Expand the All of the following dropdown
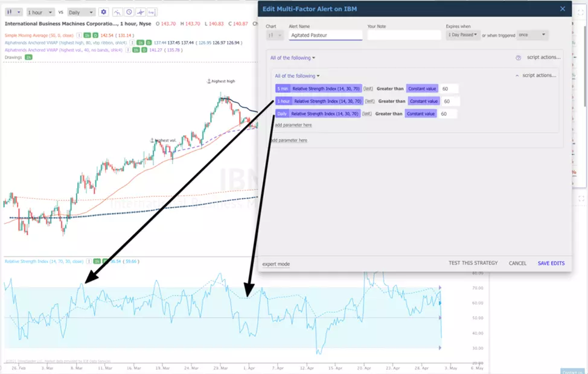The width and height of the screenshot is (588, 374). point(292,58)
